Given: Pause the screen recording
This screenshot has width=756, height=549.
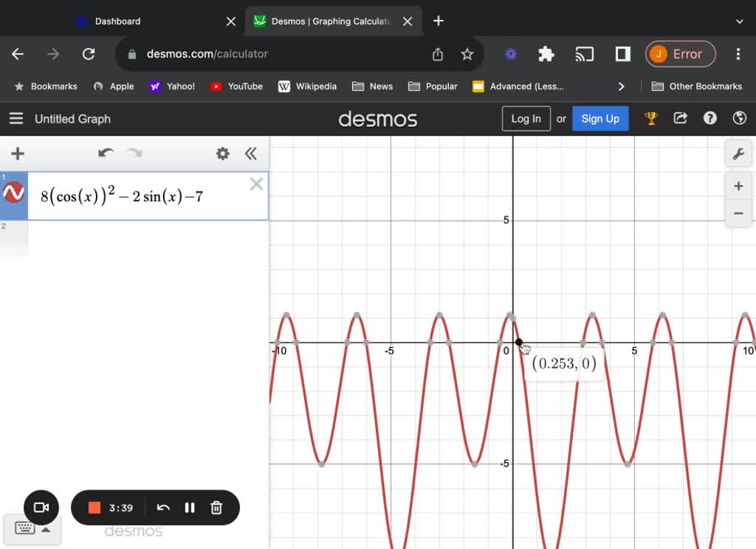Looking at the screenshot, I should click(190, 508).
